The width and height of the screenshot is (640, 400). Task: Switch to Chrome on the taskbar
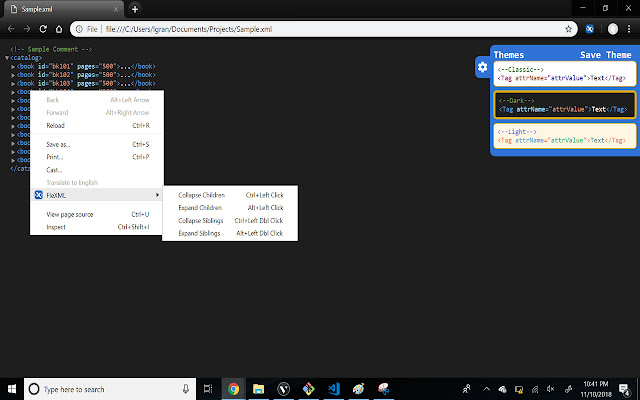coord(233,389)
